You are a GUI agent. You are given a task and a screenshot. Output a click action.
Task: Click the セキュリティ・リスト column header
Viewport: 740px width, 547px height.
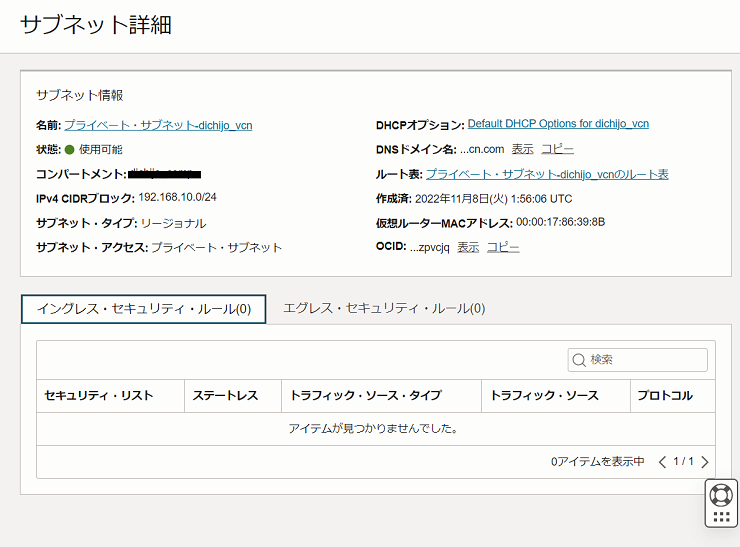click(x=99, y=396)
